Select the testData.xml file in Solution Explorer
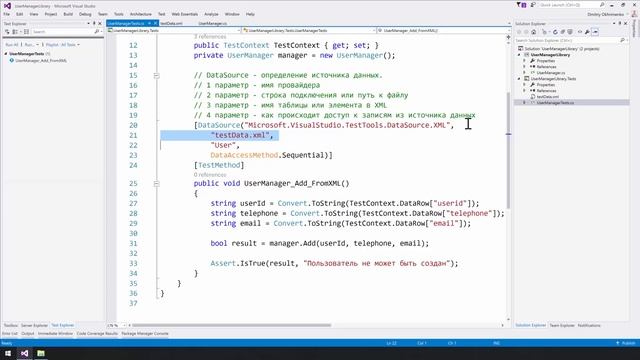This screenshot has width=640, height=360. click(x=547, y=97)
